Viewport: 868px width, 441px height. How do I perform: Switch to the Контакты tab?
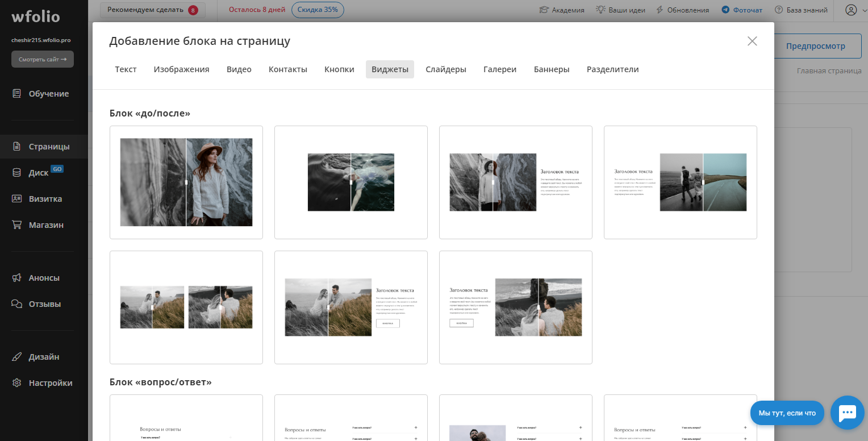click(288, 69)
